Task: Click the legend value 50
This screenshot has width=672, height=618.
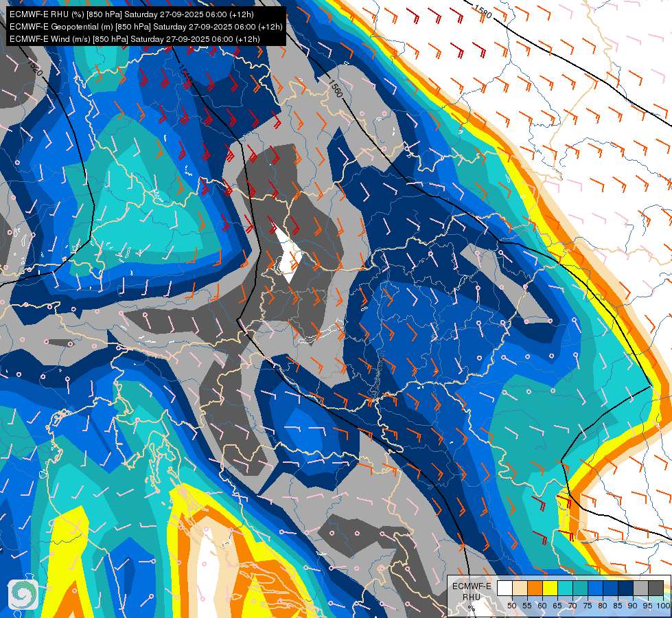Action: 511,605
